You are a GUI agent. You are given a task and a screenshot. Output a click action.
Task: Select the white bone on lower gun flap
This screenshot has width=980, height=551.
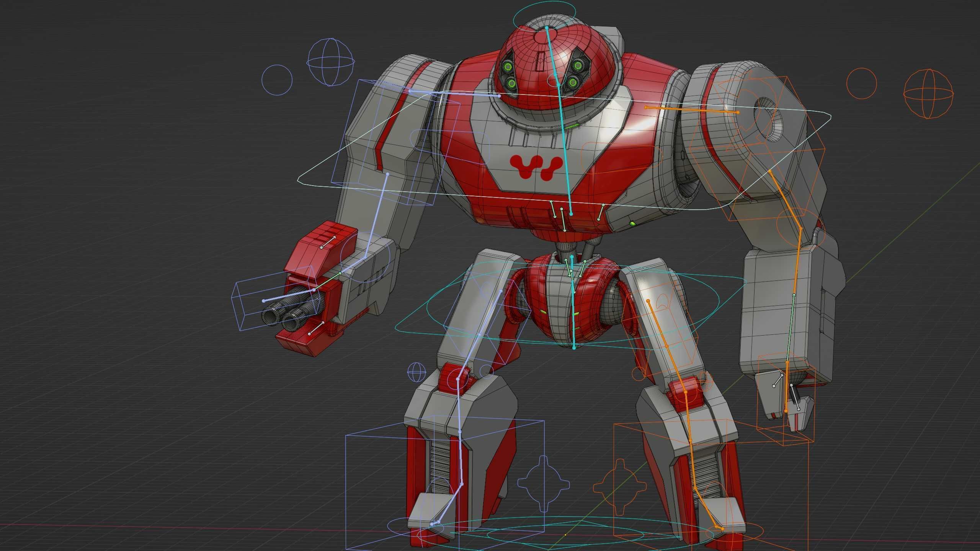pyautogui.click(x=316, y=328)
